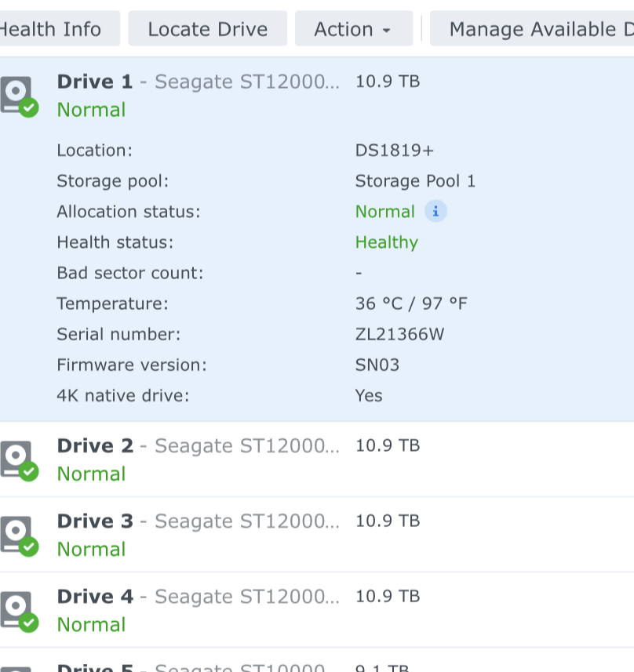Click the Serial number label
The height and width of the screenshot is (672, 634).
118,334
